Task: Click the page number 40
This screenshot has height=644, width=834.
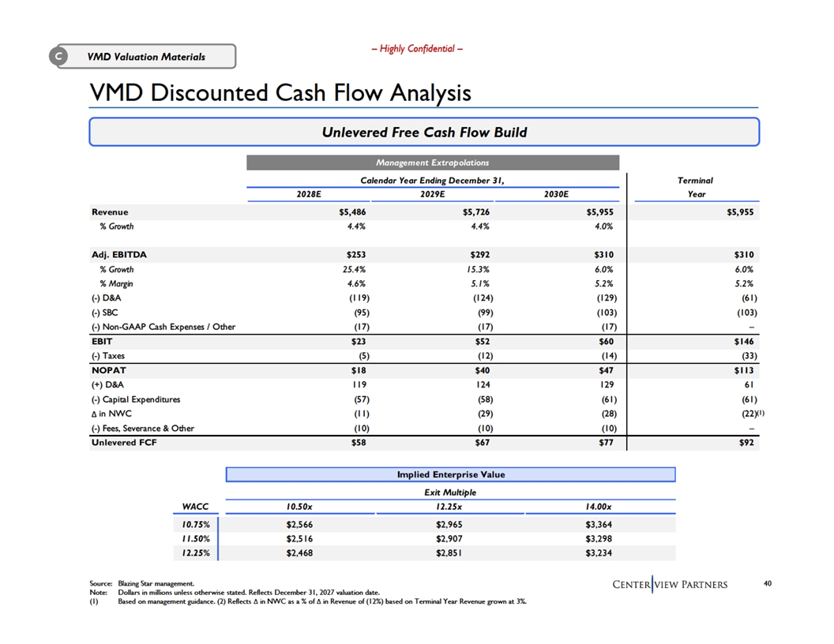Action: coord(768,583)
